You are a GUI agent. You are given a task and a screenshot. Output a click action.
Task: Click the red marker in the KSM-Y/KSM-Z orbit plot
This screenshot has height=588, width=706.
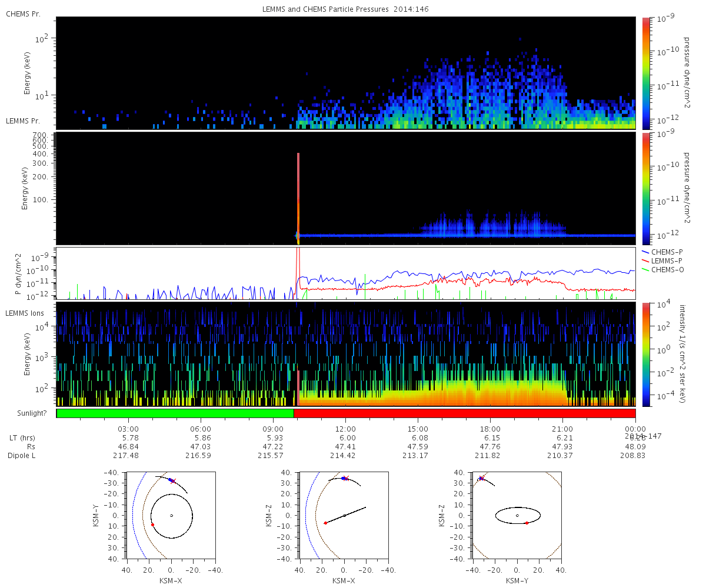(527, 523)
